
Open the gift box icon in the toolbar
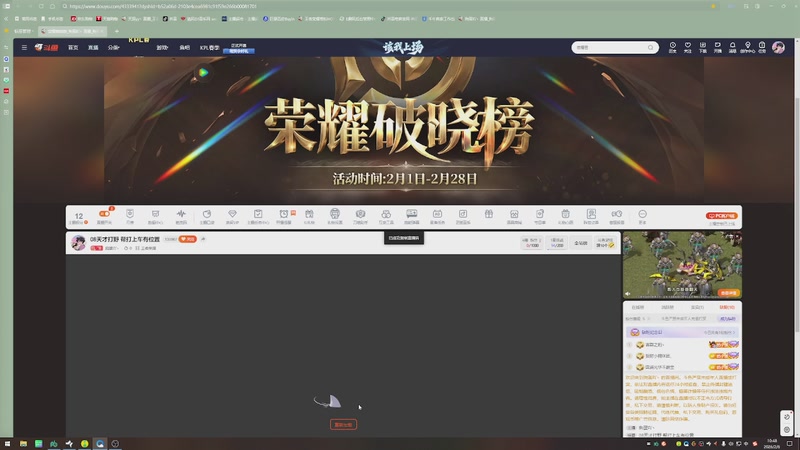pos(489,215)
